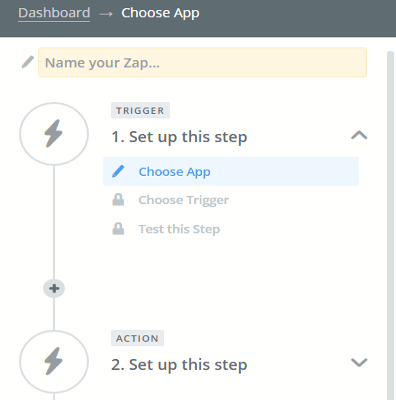
Task: Click the lock icon beside Test this Step
Action: (x=118, y=229)
